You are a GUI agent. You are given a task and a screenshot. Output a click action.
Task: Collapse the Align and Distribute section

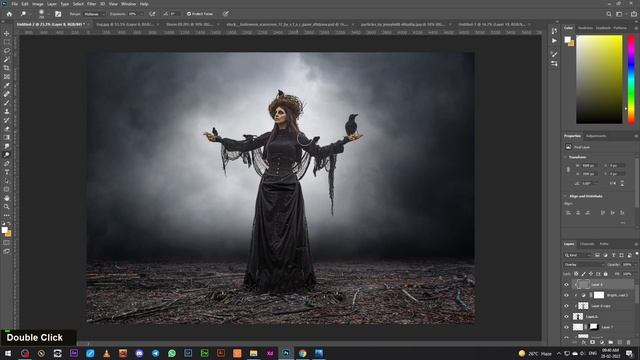566,196
